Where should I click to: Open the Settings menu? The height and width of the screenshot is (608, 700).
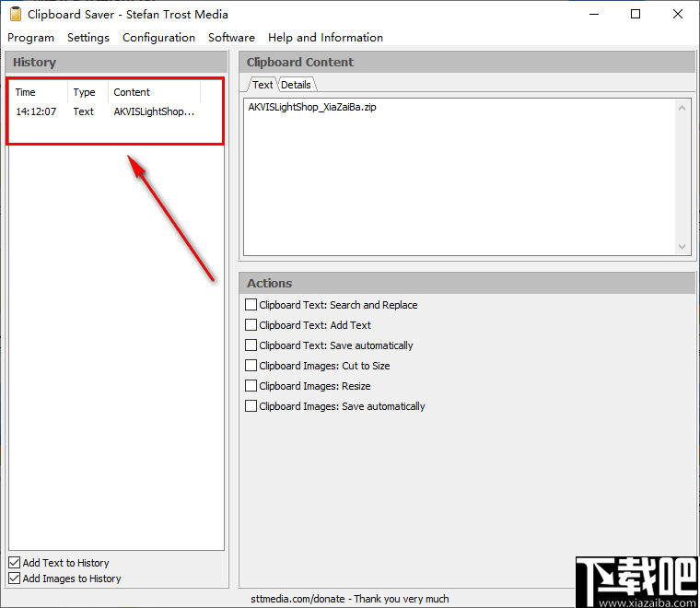click(87, 38)
